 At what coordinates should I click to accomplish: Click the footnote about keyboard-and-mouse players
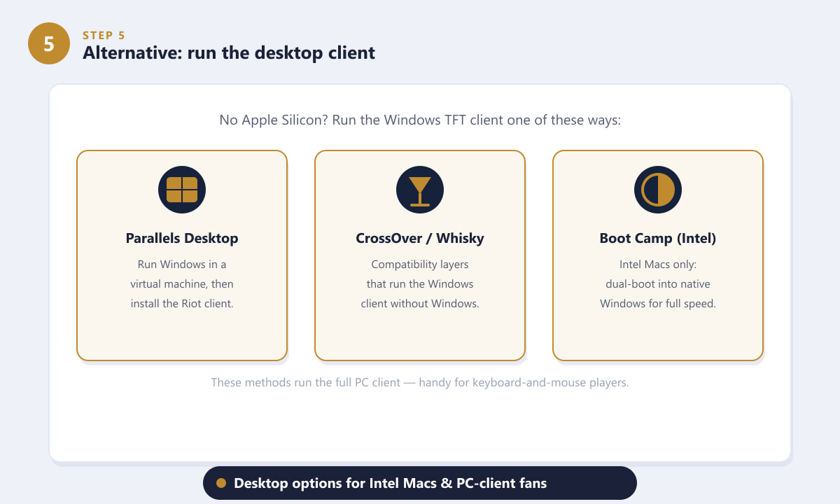[x=420, y=383]
